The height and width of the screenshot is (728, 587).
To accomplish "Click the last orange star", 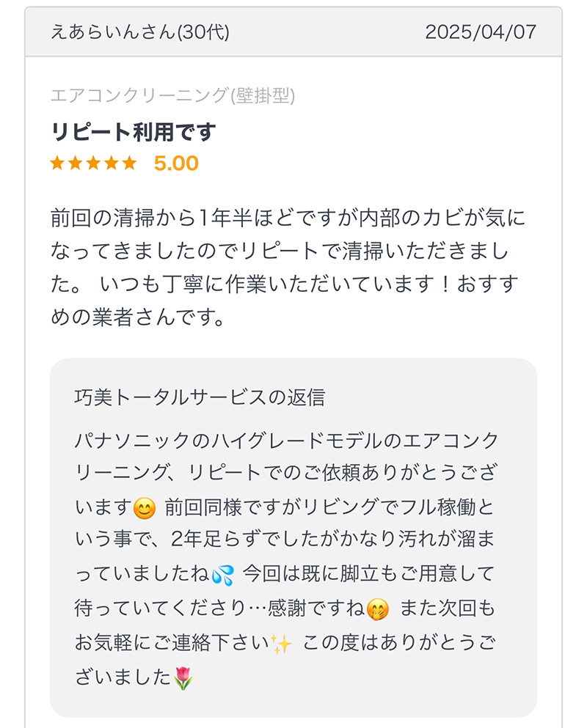I will (130, 163).
